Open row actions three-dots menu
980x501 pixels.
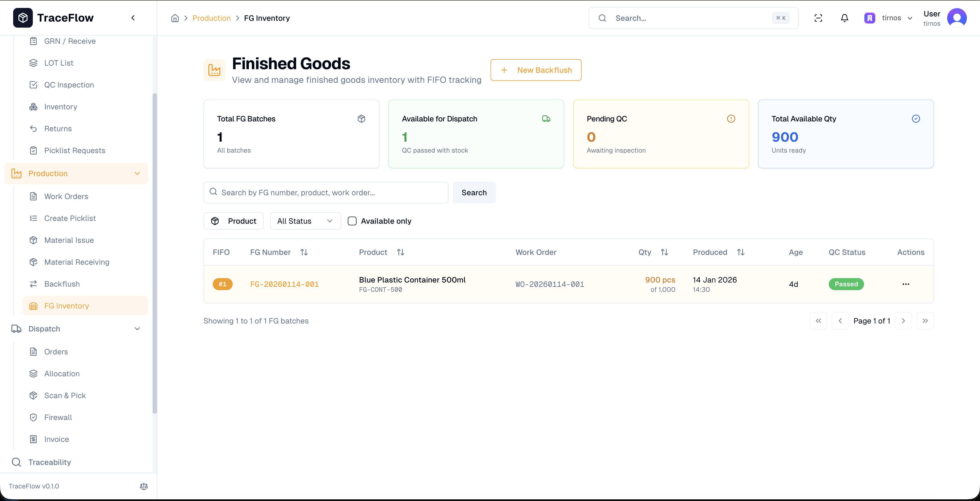click(x=905, y=284)
